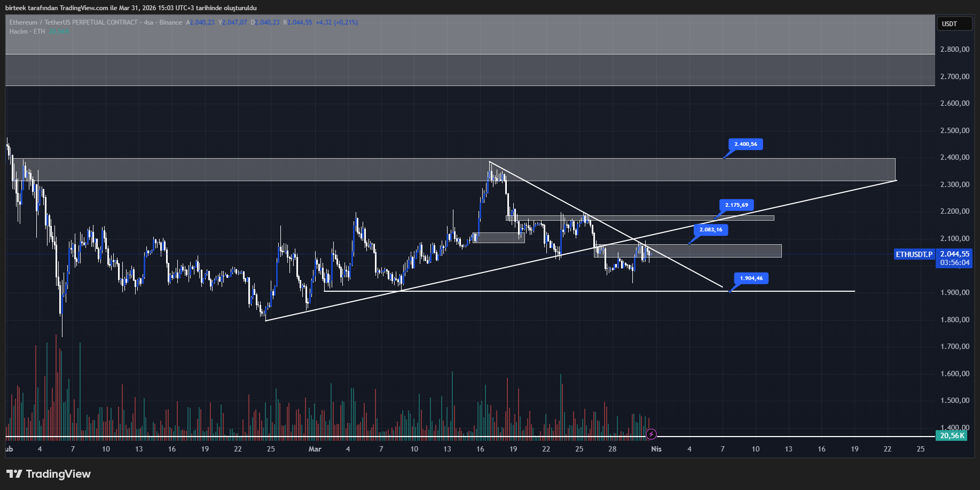Select the 2.083,16 blue price callout
Image resolution: width=980 pixels, height=490 pixels.
[x=711, y=230]
